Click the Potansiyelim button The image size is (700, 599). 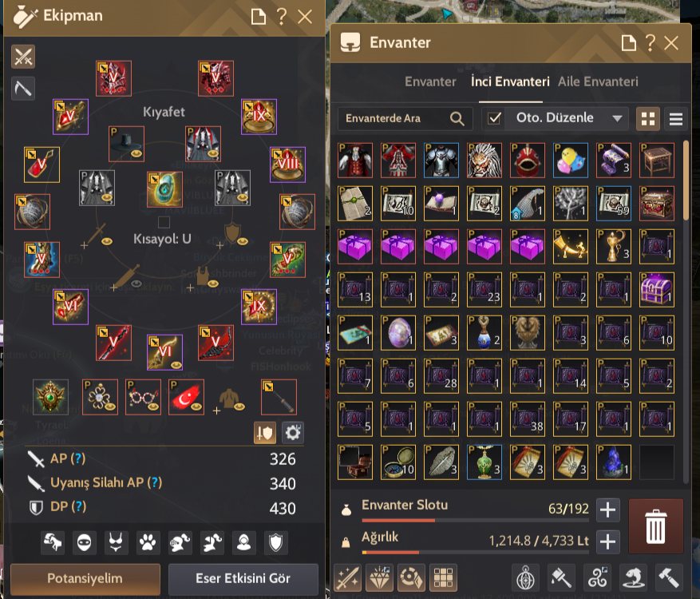pos(85,578)
